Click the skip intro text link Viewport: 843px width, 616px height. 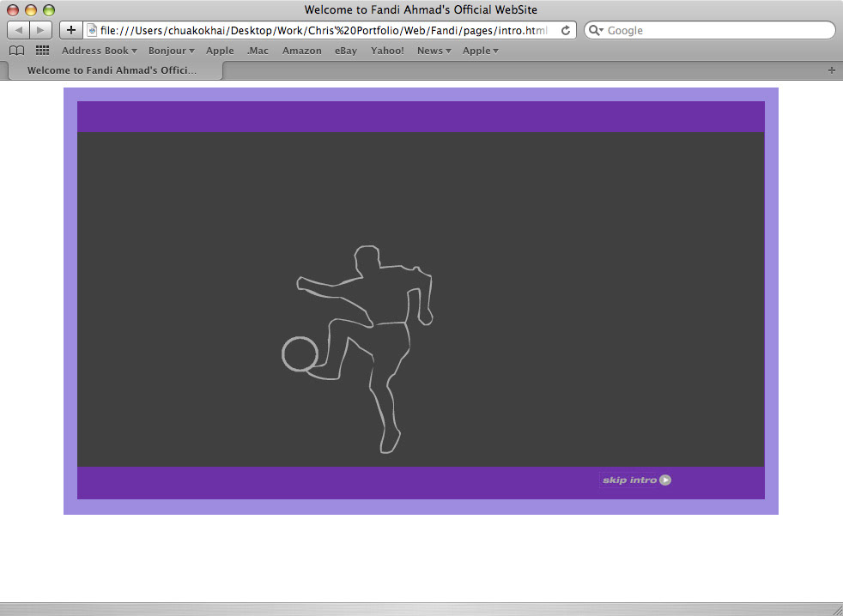coord(629,480)
